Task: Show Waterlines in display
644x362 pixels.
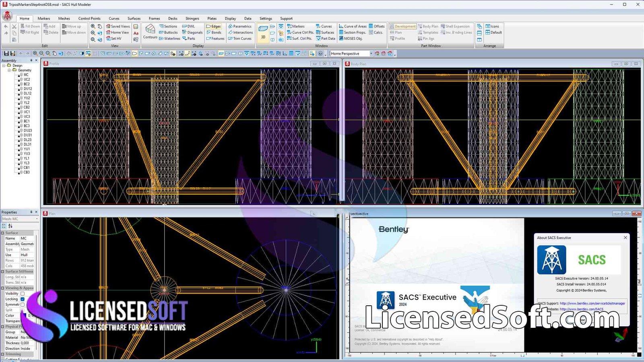Action: point(169,39)
